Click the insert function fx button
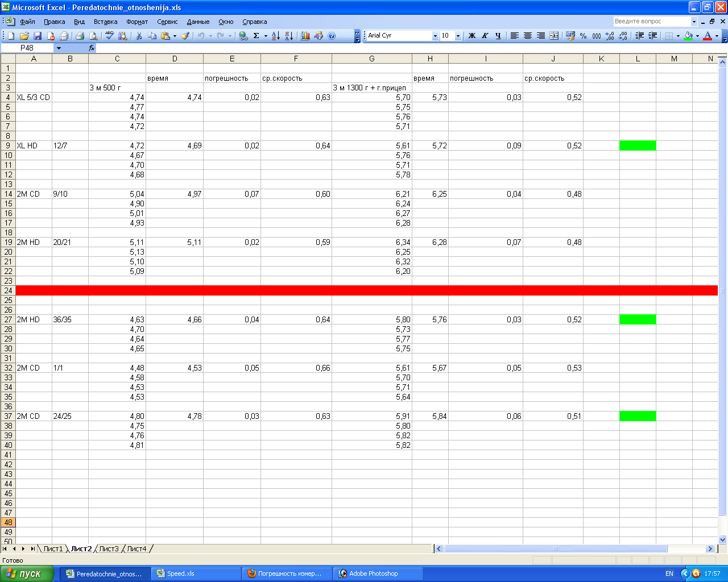This screenshot has width=728, height=582. 92,48
